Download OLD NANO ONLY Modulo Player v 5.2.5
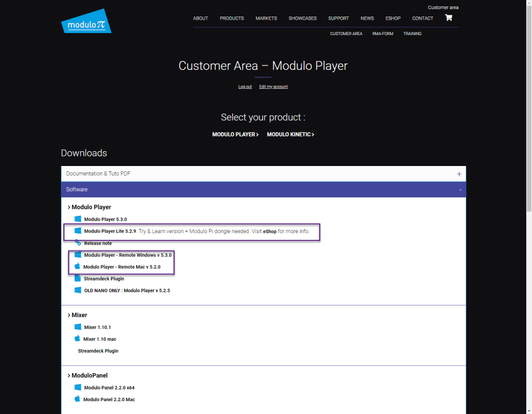Viewport: 532px width, 414px height. click(127, 291)
